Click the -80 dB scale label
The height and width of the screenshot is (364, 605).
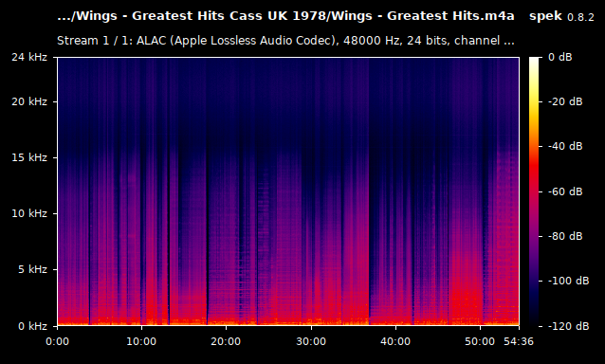pyautogui.click(x=565, y=236)
